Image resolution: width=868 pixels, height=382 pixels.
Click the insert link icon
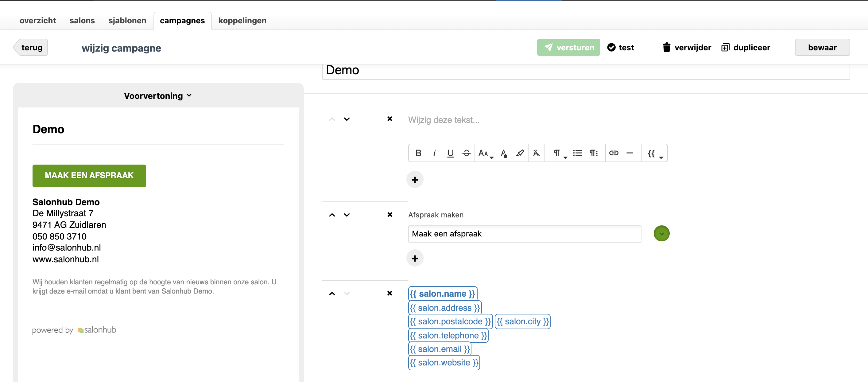(614, 153)
